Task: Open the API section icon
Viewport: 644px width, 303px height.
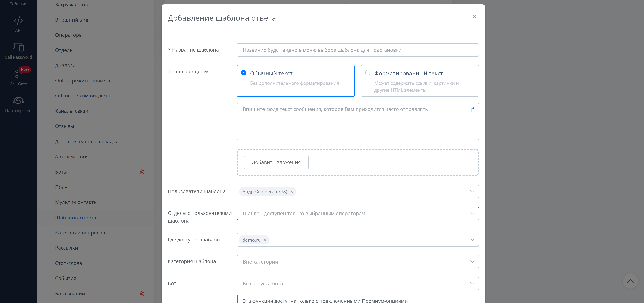Action: [18, 20]
